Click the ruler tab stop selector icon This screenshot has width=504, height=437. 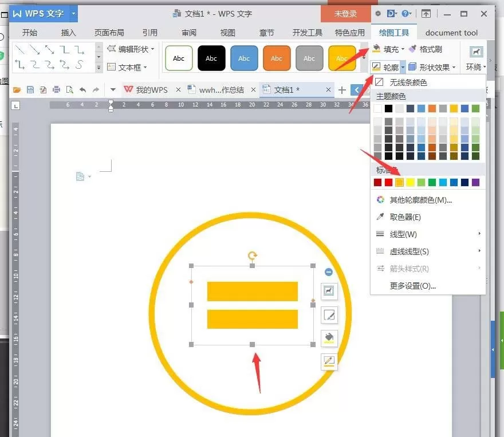[x=15, y=105]
